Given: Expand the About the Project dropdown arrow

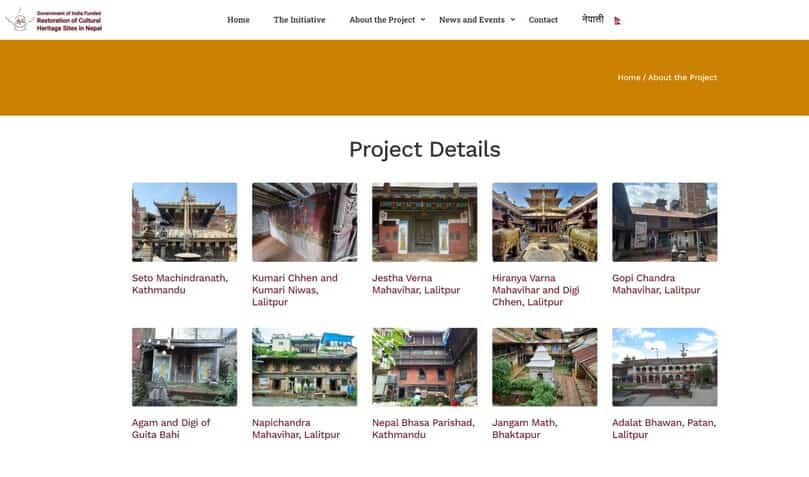Looking at the screenshot, I should point(423,19).
